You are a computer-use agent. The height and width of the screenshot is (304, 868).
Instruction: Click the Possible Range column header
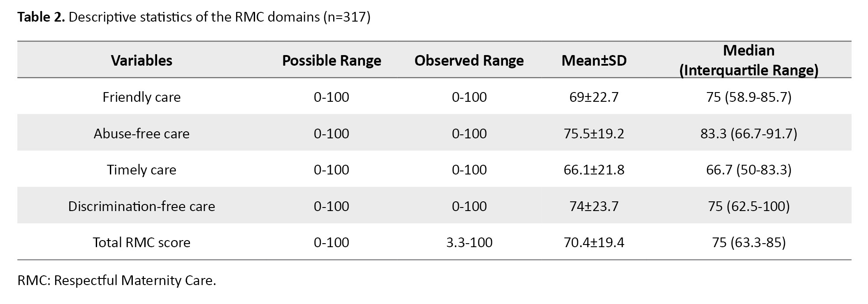click(331, 60)
